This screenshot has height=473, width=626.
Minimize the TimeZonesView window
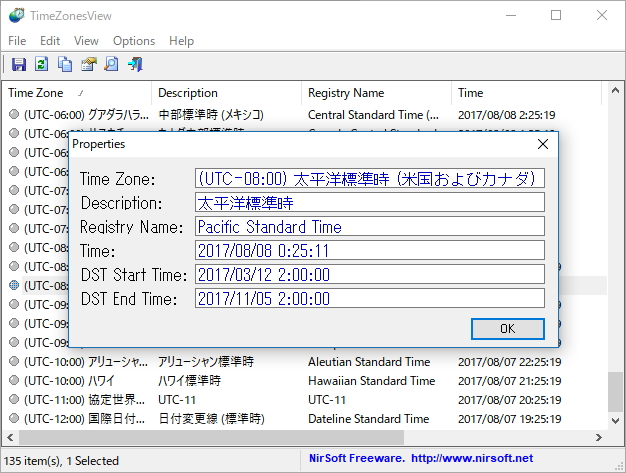[511, 16]
